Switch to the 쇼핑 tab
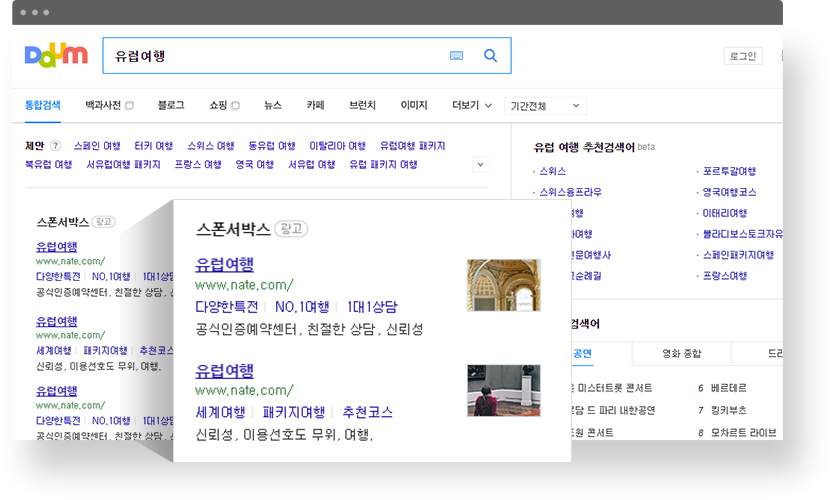 pyautogui.click(x=218, y=105)
